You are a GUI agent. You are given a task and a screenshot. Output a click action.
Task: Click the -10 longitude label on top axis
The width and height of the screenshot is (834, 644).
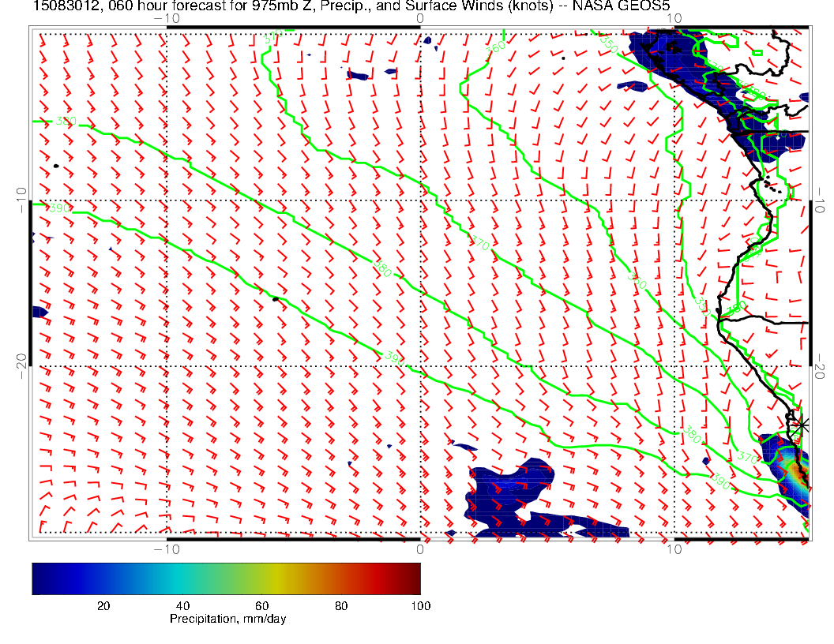coord(167,18)
